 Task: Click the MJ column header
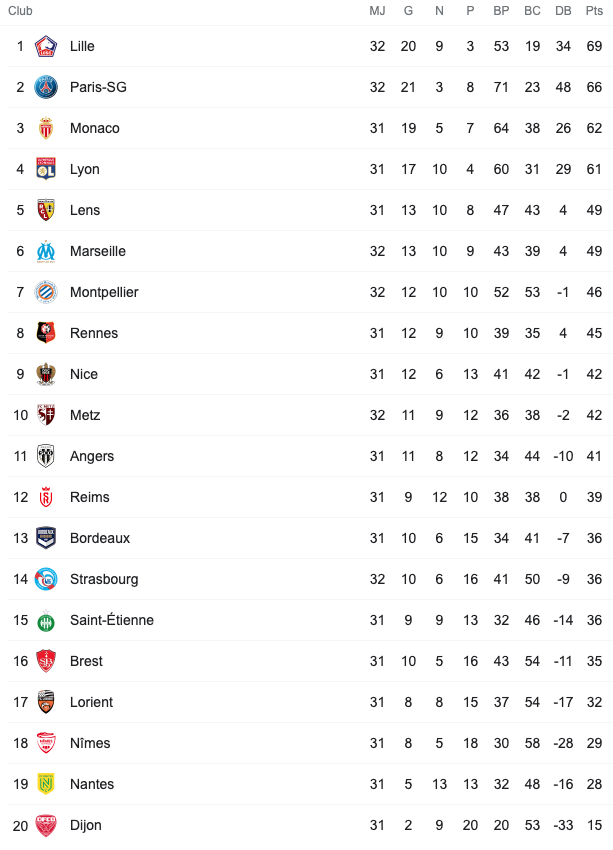[x=377, y=11]
